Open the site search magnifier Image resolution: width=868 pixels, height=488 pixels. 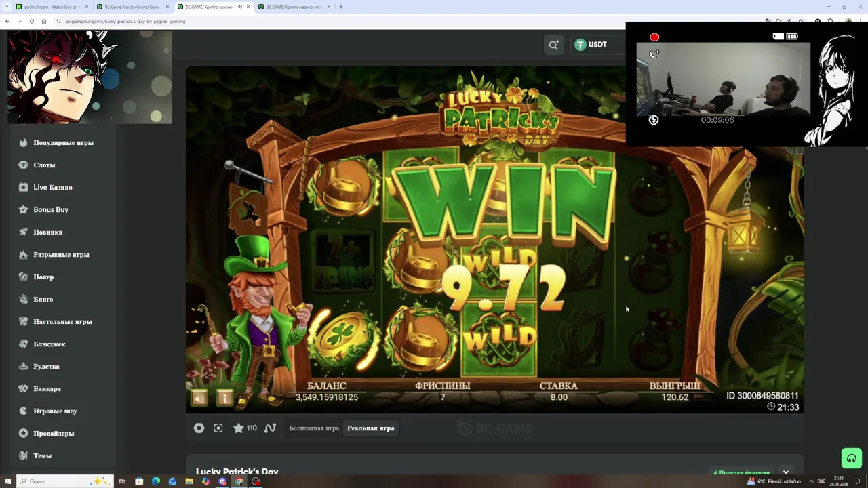pos(554,45)
